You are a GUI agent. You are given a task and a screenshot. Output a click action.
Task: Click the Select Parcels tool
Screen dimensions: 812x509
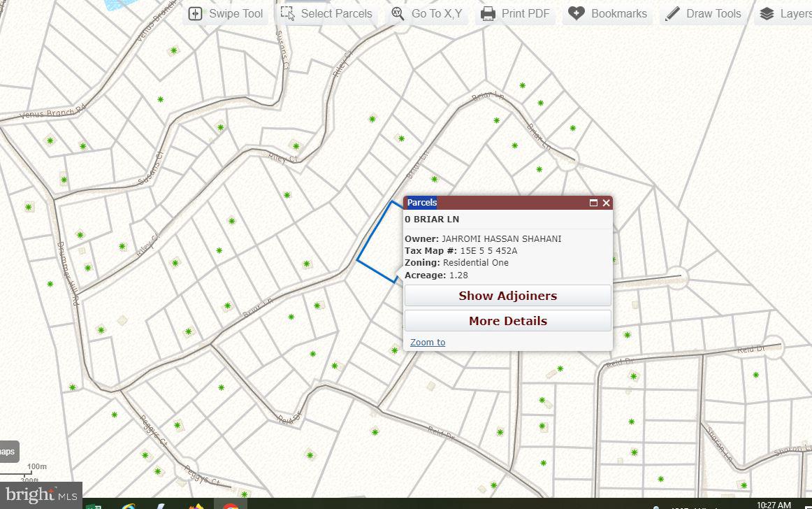point(326,14)
